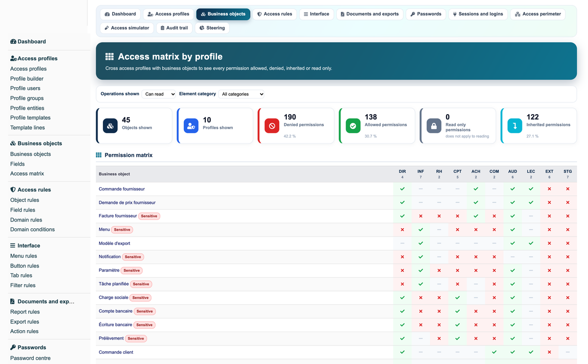This screenshot has width=588, height=364.
Task: Click the Profiles shown users icon
Action: pyautogui.click(x=191, y=126)
